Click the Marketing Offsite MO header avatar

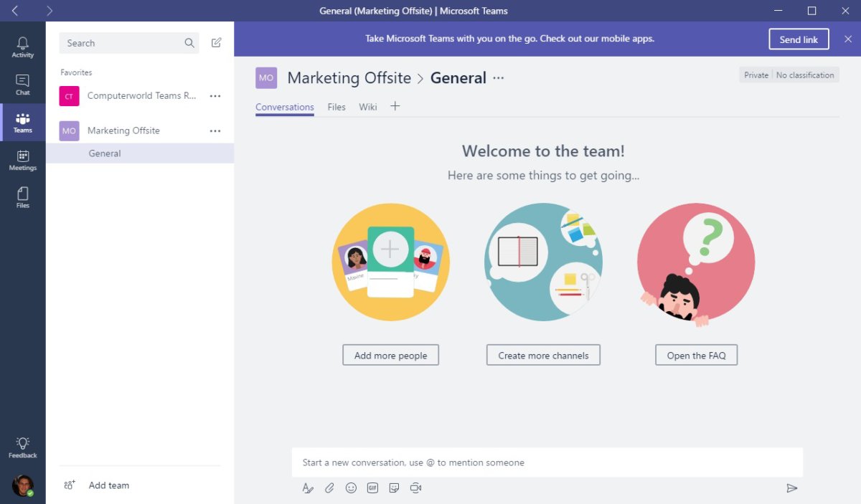pyautogui.click(x=266, y=78)
